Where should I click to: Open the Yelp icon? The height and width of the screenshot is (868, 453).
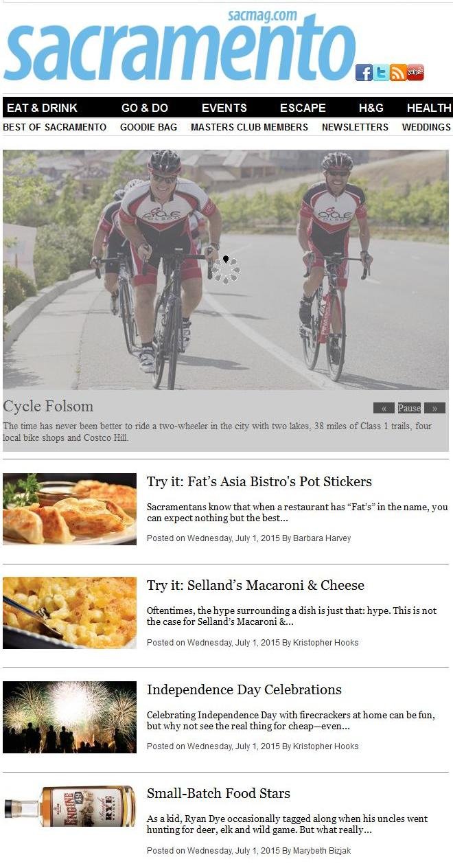click(415, 72)
